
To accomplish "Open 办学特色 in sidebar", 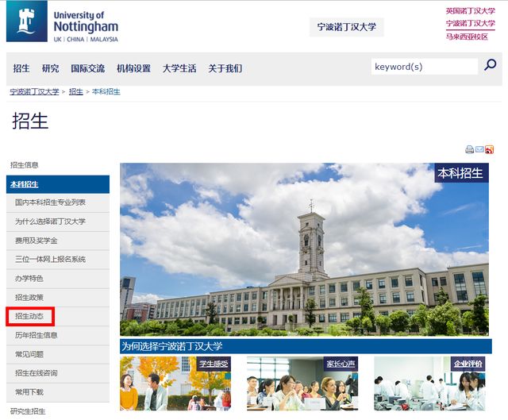I will pos(58,279).
